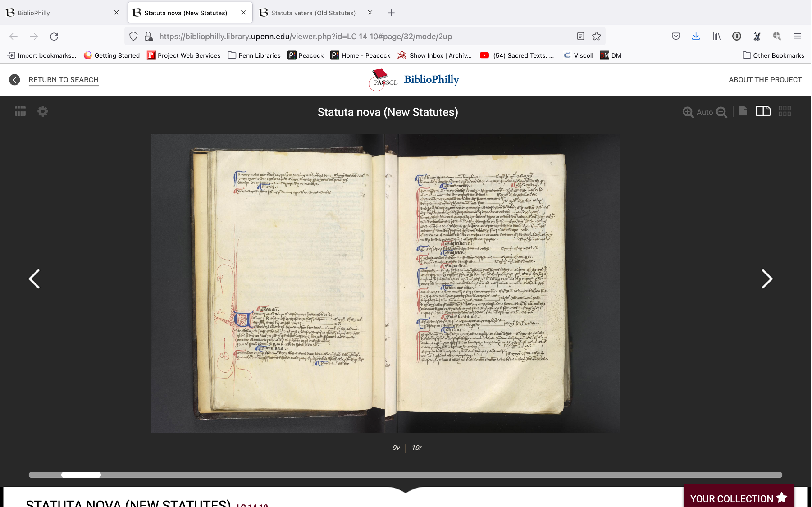This screenshot has width=812, height=507.
Task: Close the Statuta vetera tab
Action: [370, 13]
